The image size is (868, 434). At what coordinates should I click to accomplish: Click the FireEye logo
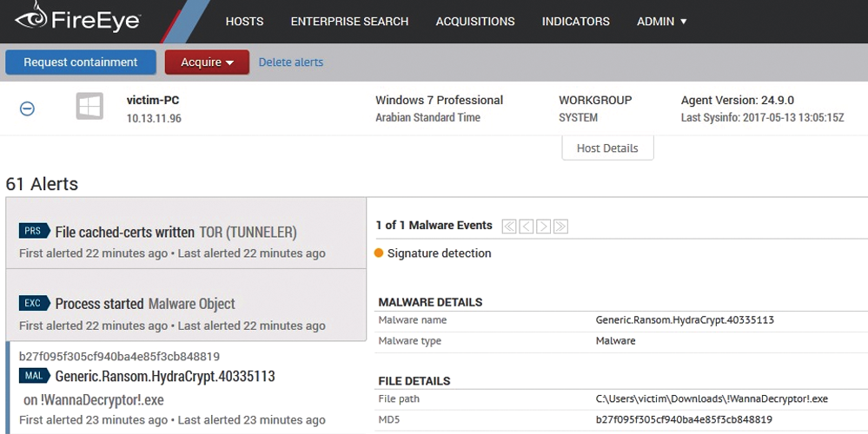click(77, 19)
